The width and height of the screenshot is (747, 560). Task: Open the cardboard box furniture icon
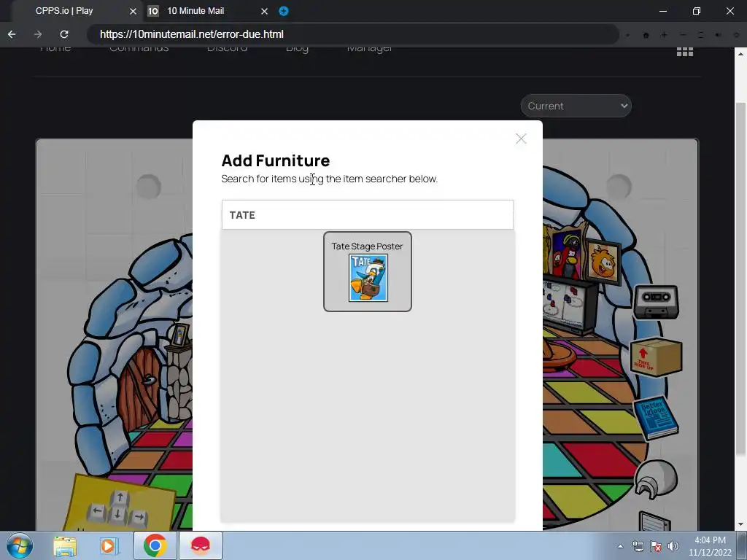tap(656, 357)
